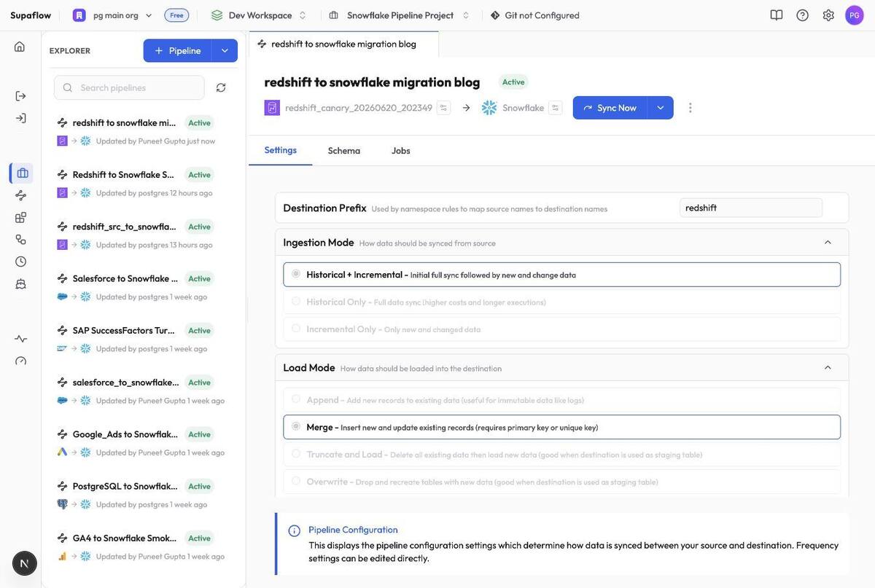Open the Pipeline button dropdown arrow
Screen dimensions: 875x588
(x=225, y=50)
